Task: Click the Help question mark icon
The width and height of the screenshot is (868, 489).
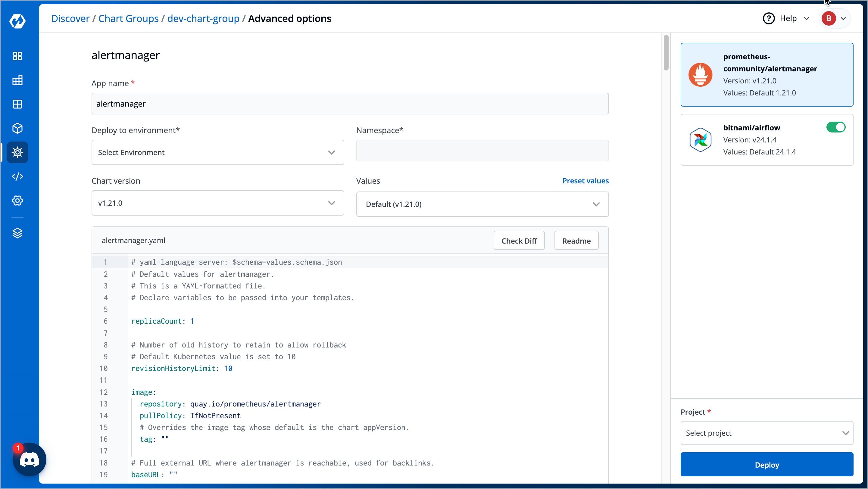Action: 769,19
